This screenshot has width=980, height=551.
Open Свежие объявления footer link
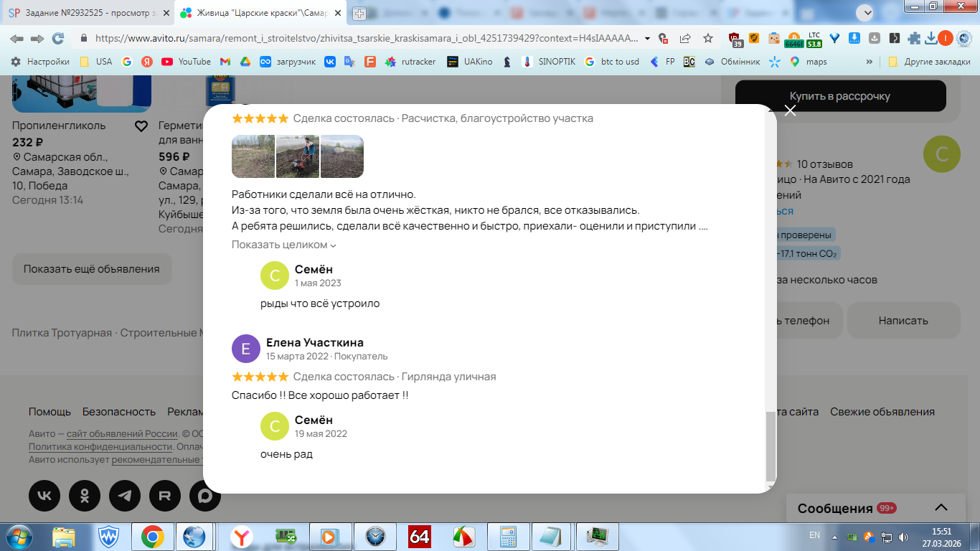pos(882,412)
